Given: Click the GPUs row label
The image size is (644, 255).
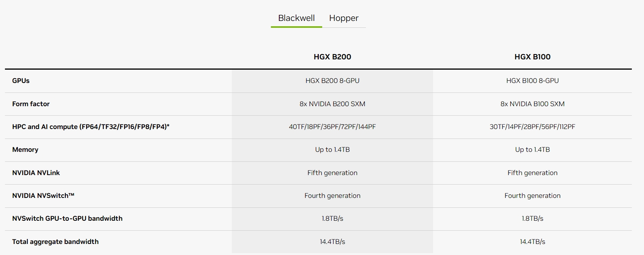Looking at the screenshot, I should 21,81.
